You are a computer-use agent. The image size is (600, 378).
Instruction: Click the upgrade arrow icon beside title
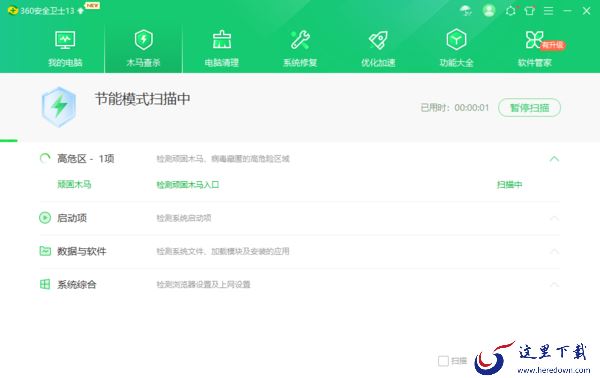click(80, 11)
